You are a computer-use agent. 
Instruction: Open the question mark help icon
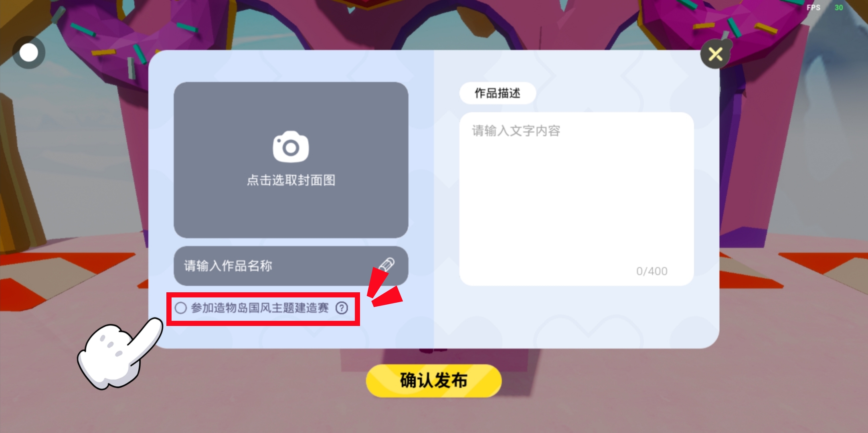tap(342, 308)
